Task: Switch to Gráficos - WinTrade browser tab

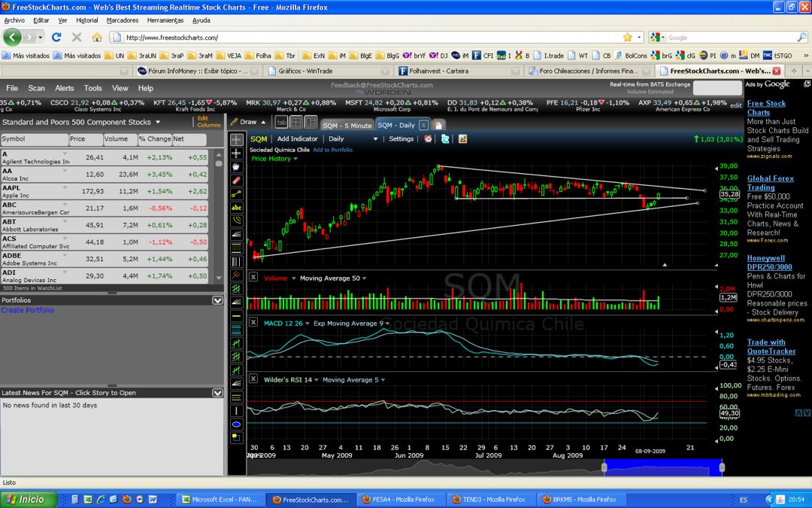Action: coord(327,71)
